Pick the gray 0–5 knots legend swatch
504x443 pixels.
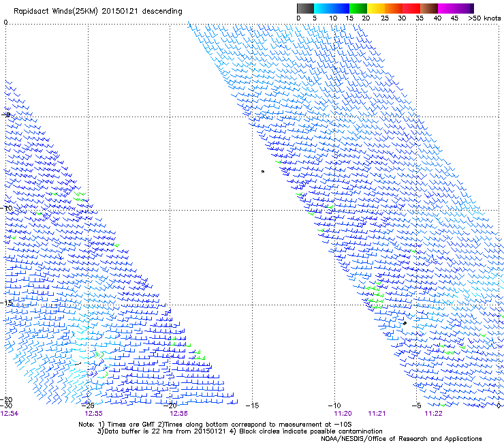click(305, 8)
